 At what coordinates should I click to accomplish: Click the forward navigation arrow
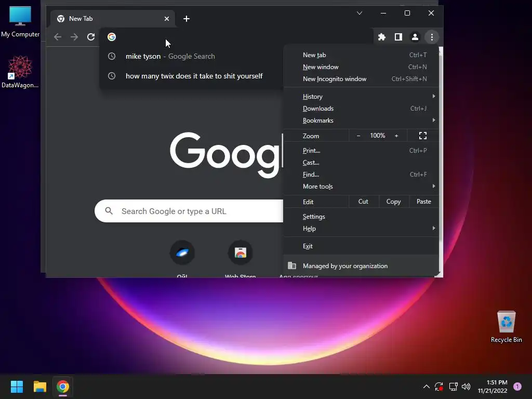pyautogui.click(x=74, y=37)
